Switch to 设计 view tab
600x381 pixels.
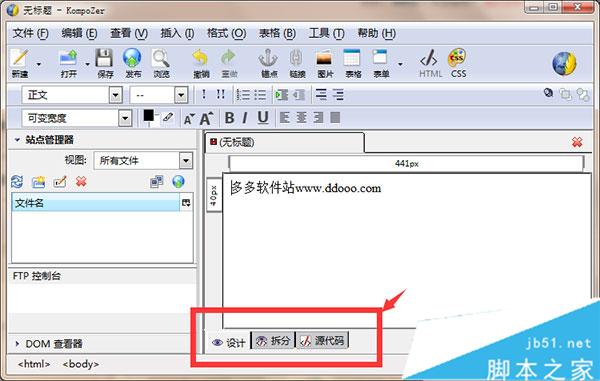(229, 342)
